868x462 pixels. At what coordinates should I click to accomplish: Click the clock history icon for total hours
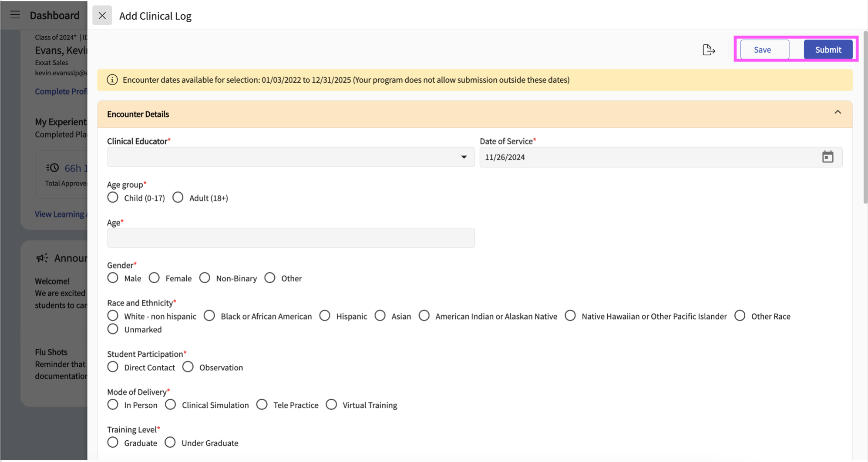pyautogui.click(x=53, y=168)
